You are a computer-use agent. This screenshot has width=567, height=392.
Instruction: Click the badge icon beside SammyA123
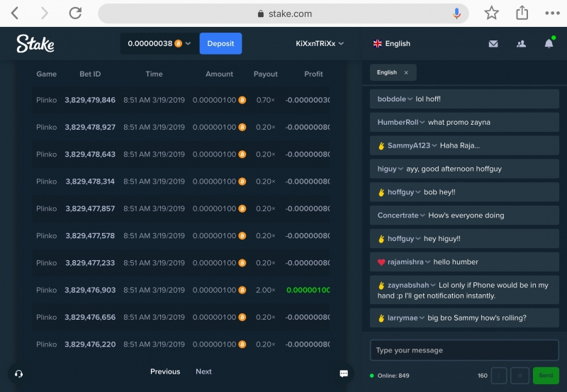pyautogui.click(x=381, y=146)
